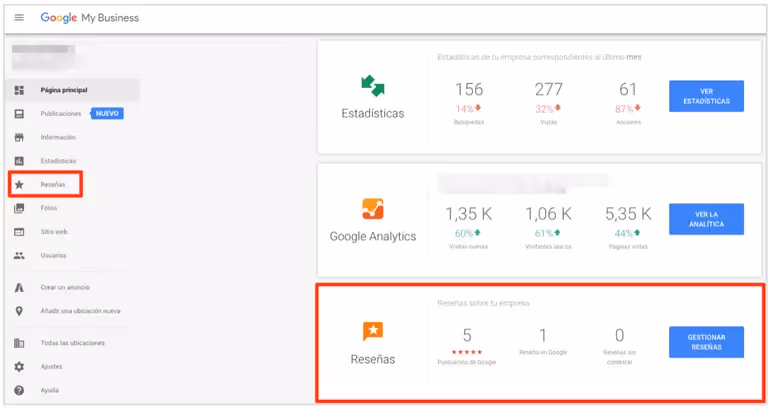Open Reseñas in the sidebar
The width and height of the screenshot is (770, 408).
[x=53, y=185]
